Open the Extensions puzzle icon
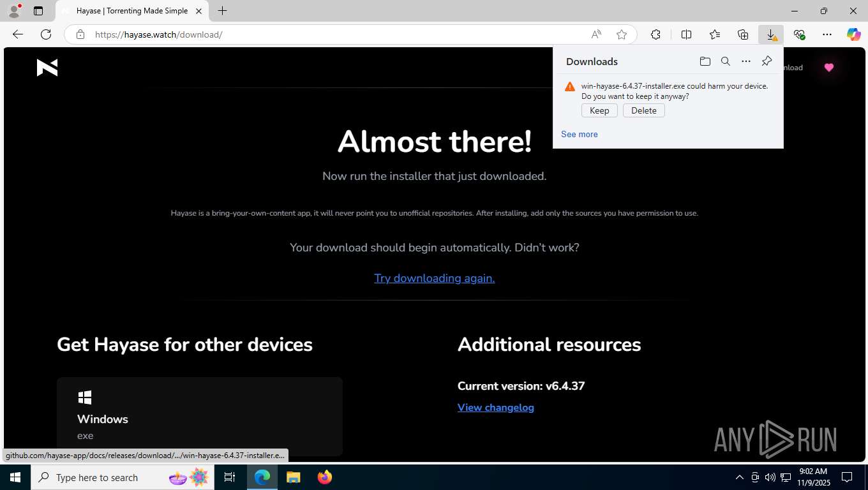The height and width of the screenshot is (490, 868). coord(655,34)
